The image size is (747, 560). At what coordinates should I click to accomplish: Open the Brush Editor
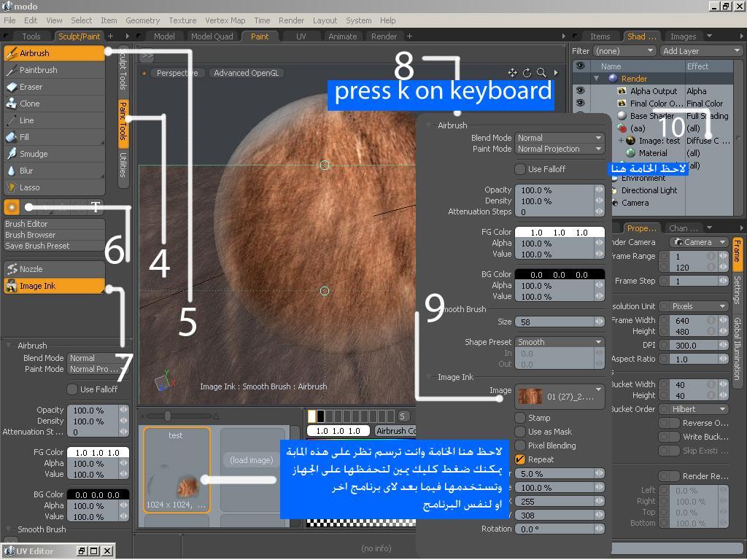54,224
